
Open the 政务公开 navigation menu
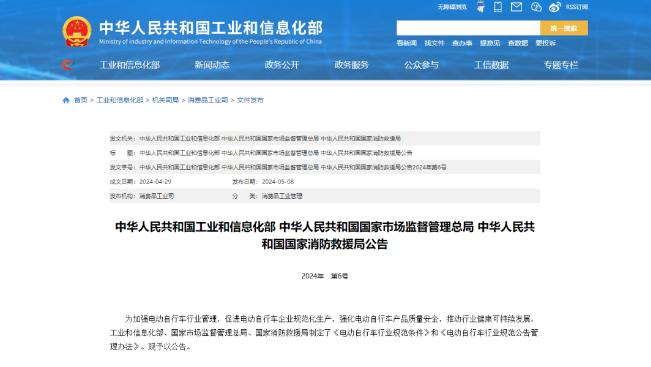click(x=281, y=65)
